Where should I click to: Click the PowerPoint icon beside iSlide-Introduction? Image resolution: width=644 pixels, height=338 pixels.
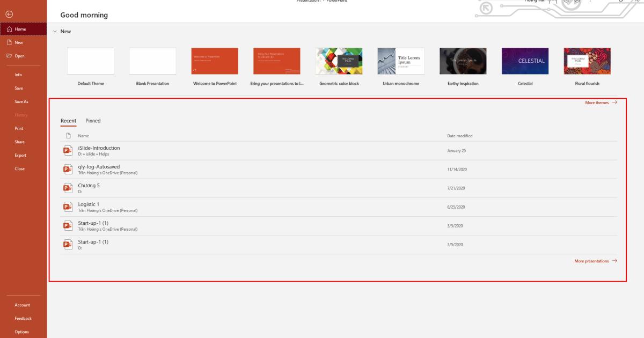(x=68, y=150)
